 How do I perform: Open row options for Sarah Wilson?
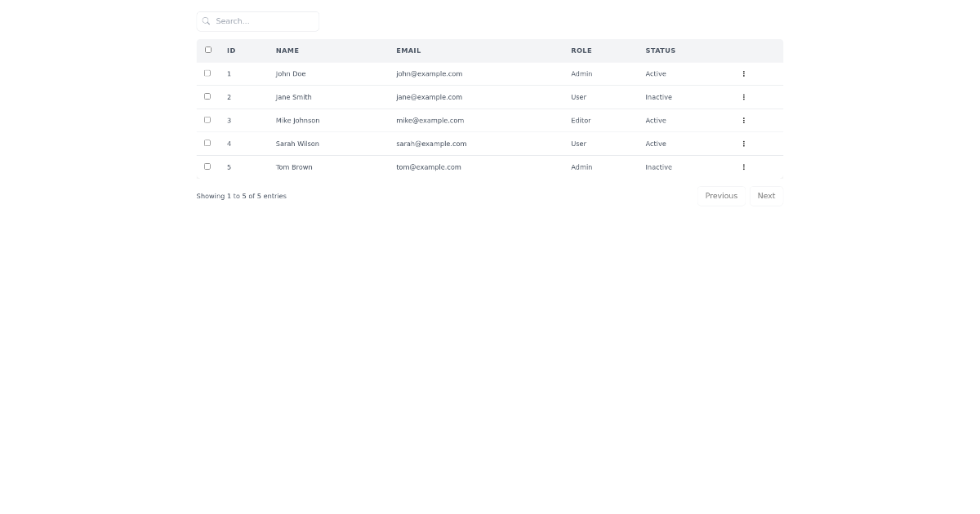(743, 144)
